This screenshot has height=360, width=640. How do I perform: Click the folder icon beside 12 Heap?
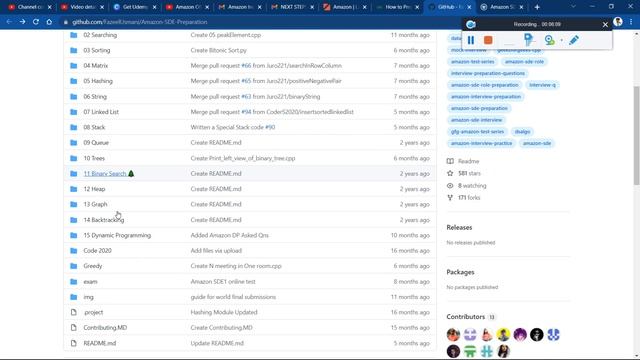(73, 189)
